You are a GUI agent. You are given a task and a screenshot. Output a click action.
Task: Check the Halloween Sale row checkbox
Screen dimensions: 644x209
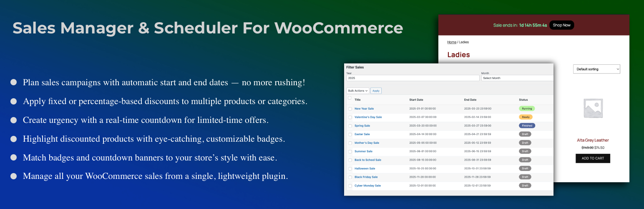click(350, 168)
